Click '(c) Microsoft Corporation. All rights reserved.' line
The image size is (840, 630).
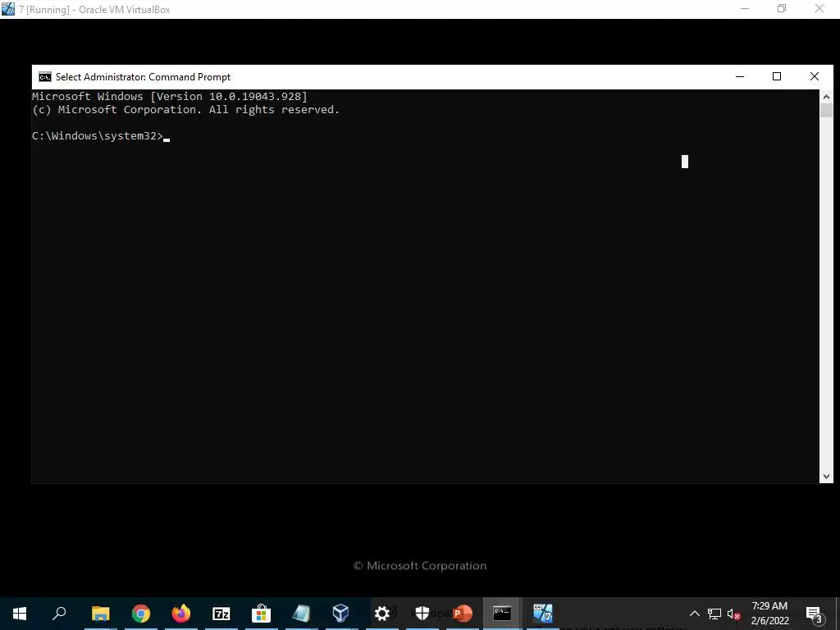click(186, 110)
